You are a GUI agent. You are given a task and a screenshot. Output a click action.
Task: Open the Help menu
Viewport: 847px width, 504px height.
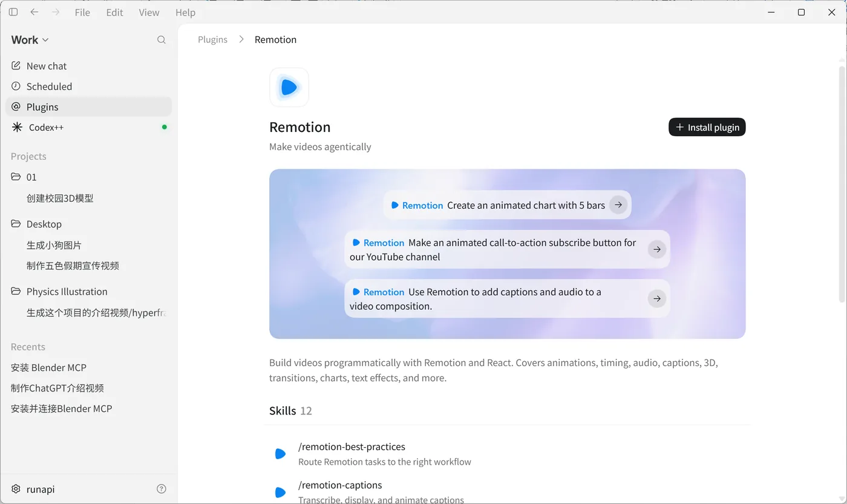[185, 12]
